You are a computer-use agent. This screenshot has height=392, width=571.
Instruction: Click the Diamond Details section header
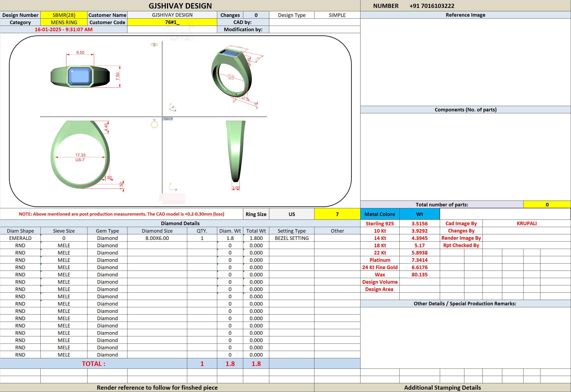coord(180,223)
